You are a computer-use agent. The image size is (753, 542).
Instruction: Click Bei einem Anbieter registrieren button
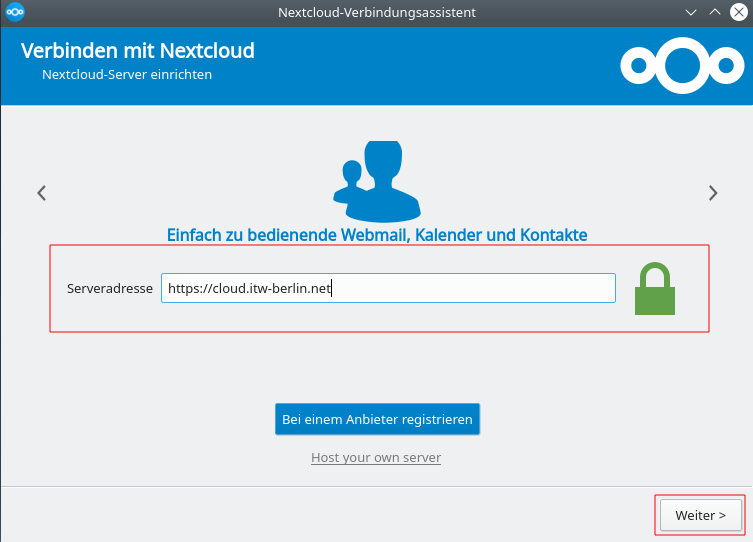tap(377, 419)
